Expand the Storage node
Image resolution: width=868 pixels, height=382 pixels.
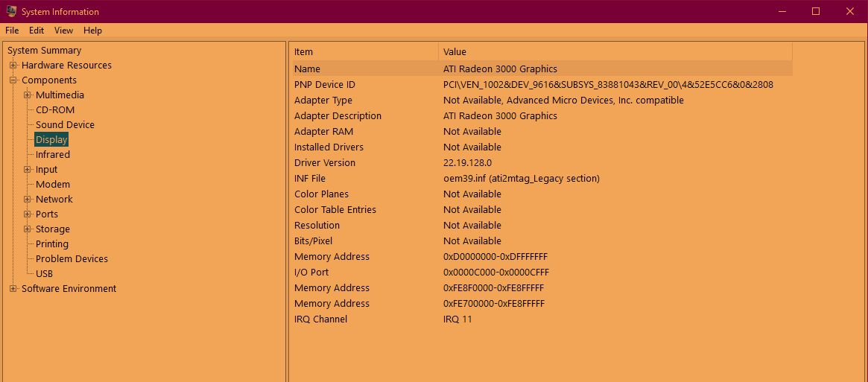tap(27, 229)
